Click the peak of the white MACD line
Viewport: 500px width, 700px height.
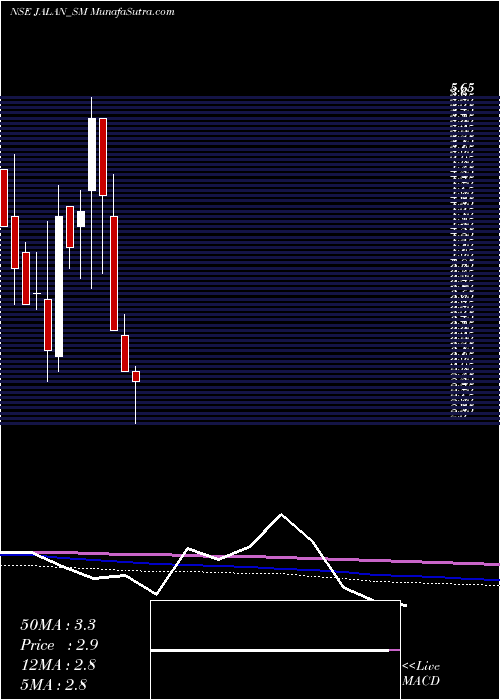pyautogui.click(x=281, y=514)
